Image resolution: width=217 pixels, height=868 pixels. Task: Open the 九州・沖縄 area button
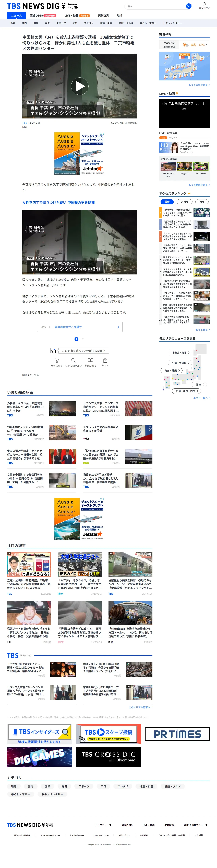coord(172,370)
